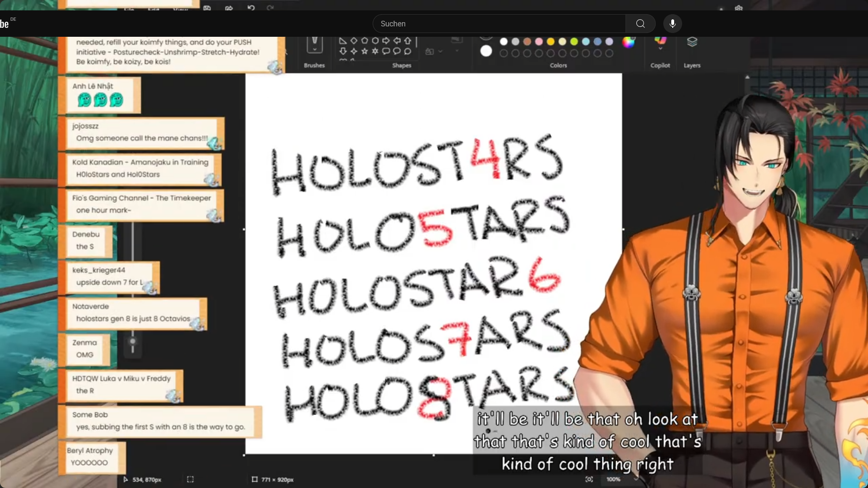Choose the pentagon shape tool
The width and height of the screenshot is (868, 488).
pos(364,41)
